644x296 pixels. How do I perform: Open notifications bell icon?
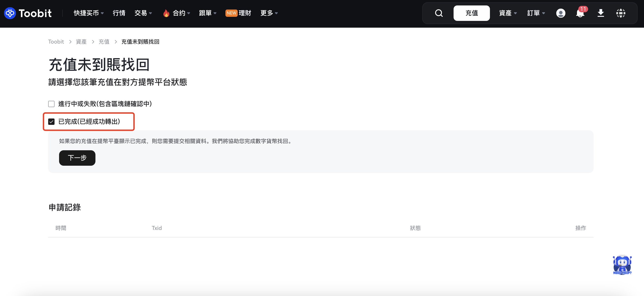pyautogui.click(x=580, y=13)
